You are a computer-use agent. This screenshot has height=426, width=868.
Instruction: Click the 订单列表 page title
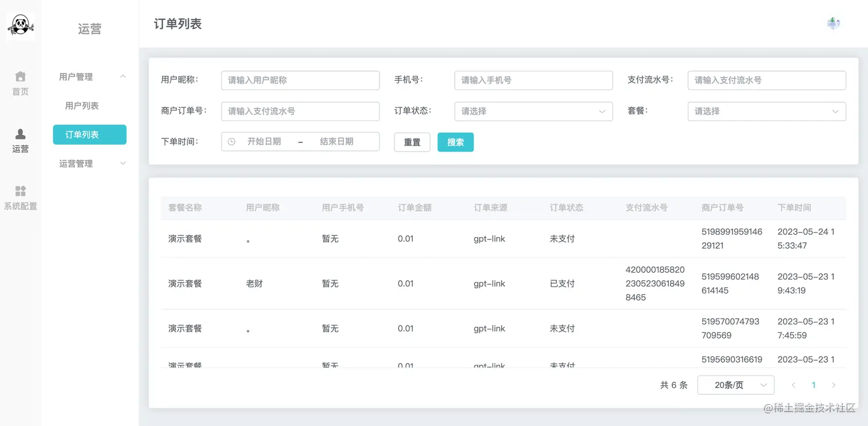click(x=178, y=24)
